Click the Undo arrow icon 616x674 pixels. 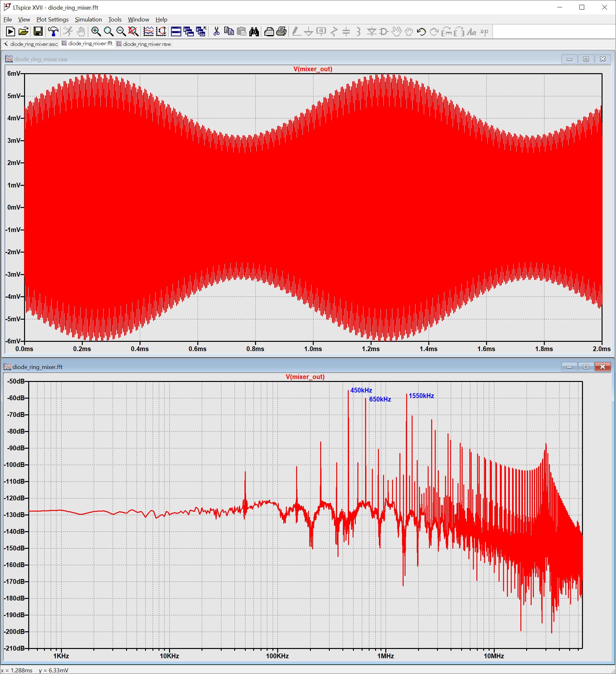[422, 32]
